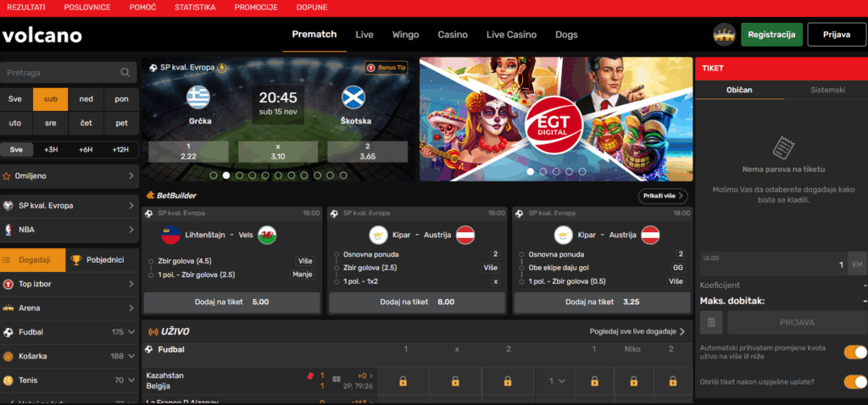Click the NBA league icon
The image size is (868, 405).
point(8,230)
